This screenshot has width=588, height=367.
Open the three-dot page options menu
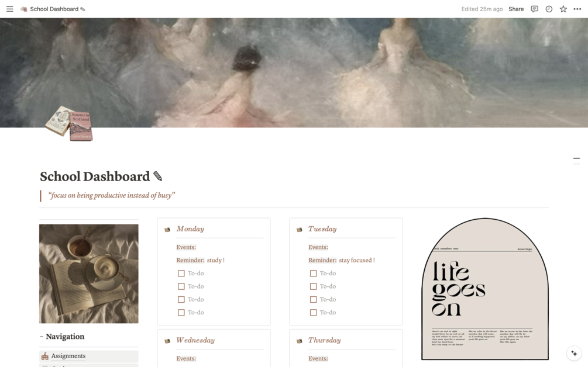click(577, 9)
